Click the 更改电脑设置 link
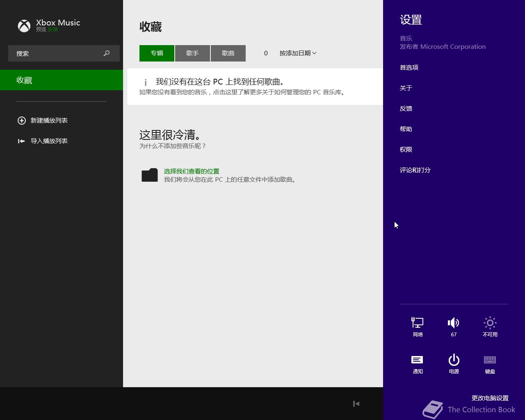The image size is (525, 420). click(490, 398)
